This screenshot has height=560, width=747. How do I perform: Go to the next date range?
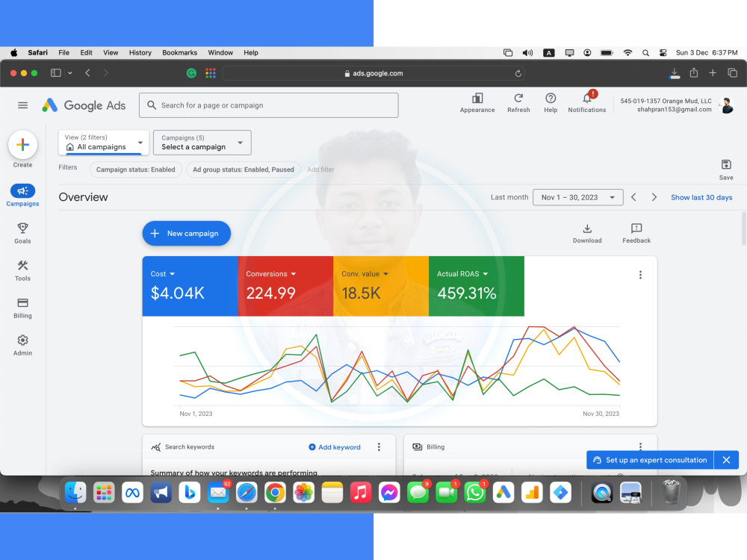654,197
